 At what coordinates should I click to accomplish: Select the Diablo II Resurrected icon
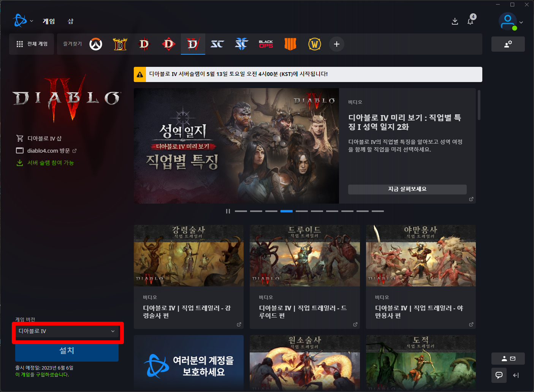tap(120, 44)
